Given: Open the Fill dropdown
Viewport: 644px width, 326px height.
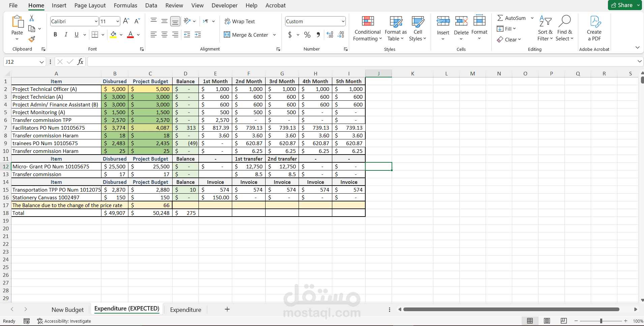Looking at the screenshot, I should [507, 29].
